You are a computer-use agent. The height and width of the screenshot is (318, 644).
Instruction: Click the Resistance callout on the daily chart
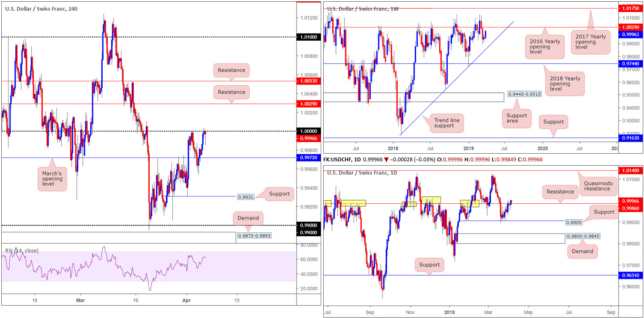(561, 193)
